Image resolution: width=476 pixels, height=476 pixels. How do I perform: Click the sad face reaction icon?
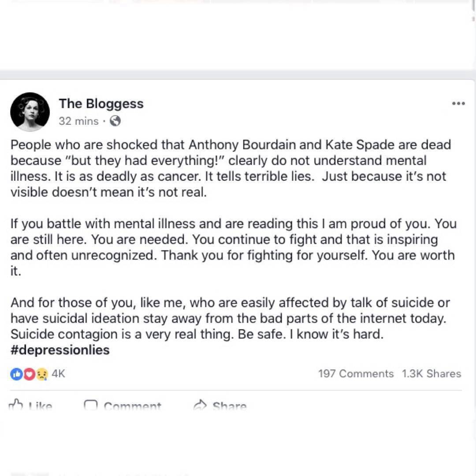point(41,374)
